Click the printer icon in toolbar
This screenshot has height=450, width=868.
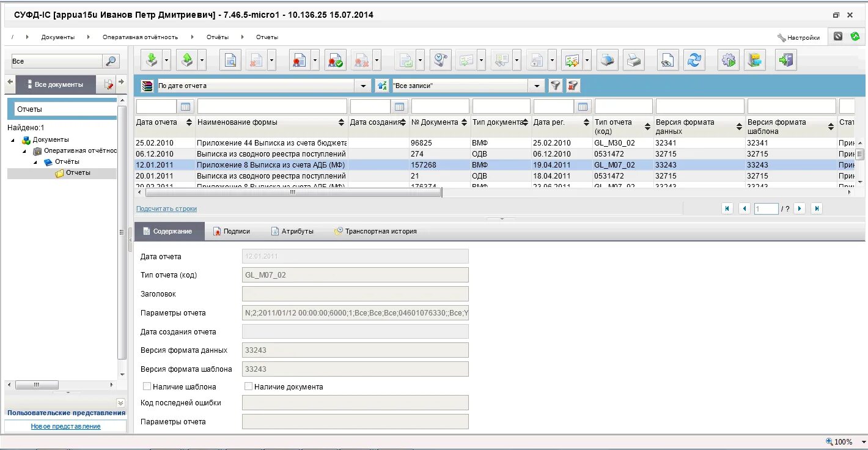coord(634,60)
